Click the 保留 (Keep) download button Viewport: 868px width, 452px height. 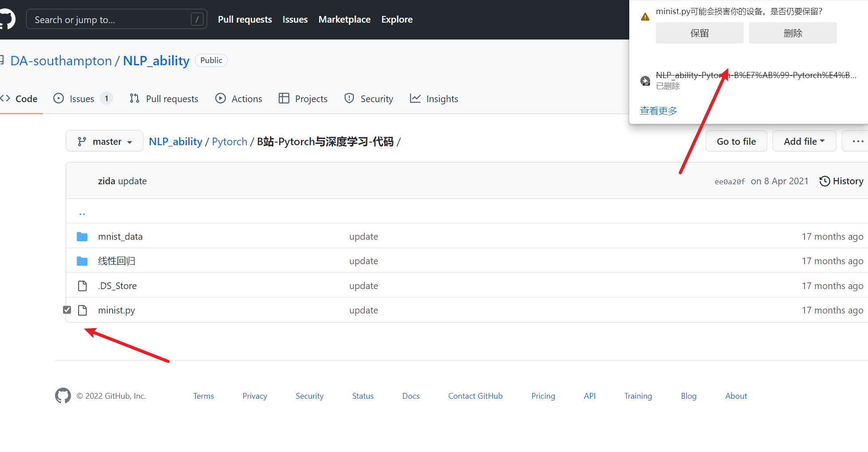click(x=699, y=33)
